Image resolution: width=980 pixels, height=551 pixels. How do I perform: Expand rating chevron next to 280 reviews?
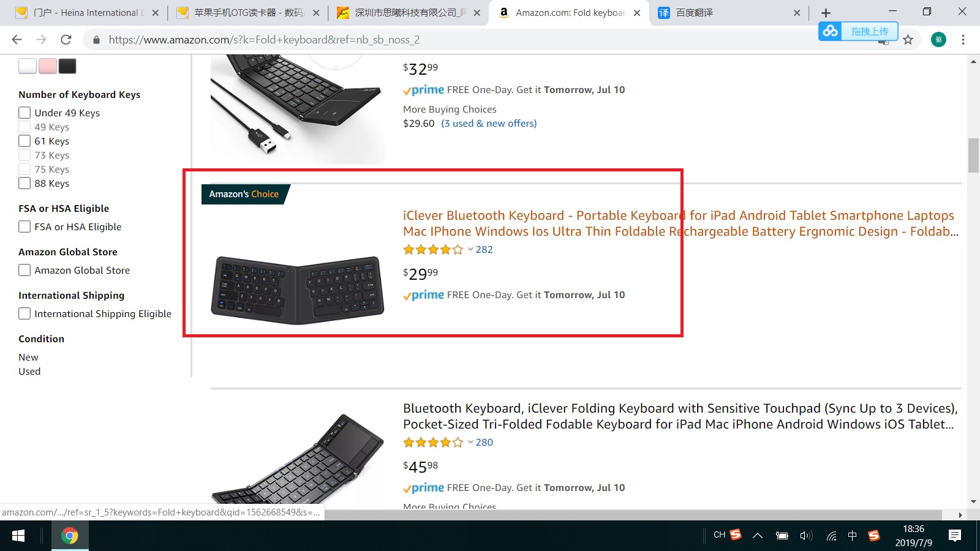[x=470, y=442]
